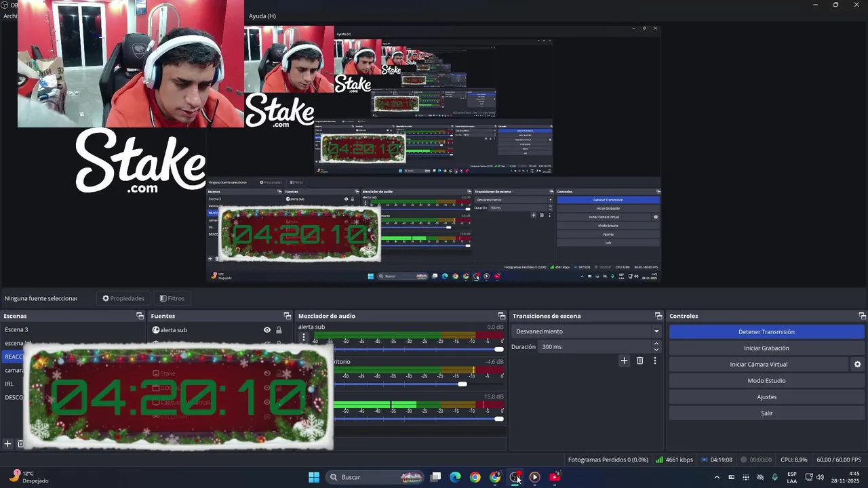The height and width of the screenshot is (488, 868).
Task: Hide the alerta sub source
Action: tap(267, 330)
